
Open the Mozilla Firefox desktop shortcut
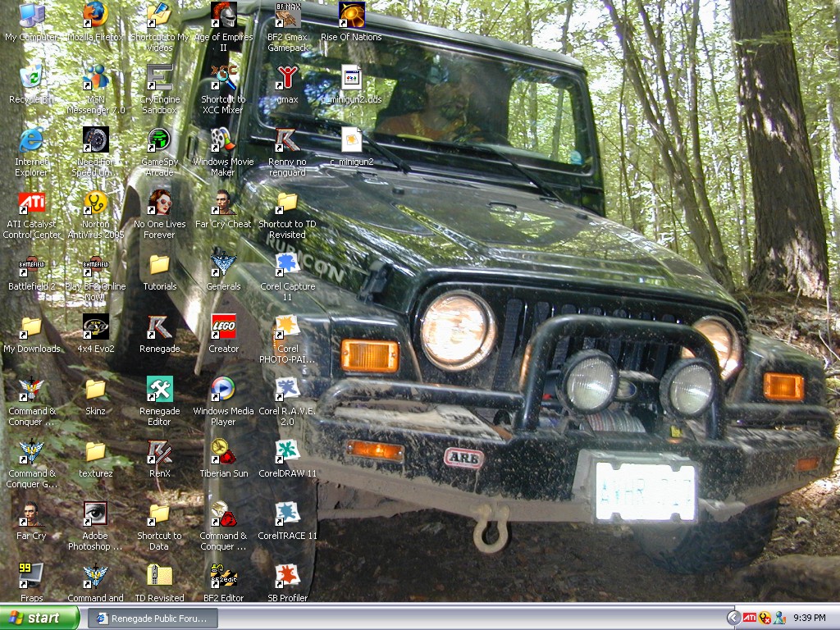(x=95, y=16)
